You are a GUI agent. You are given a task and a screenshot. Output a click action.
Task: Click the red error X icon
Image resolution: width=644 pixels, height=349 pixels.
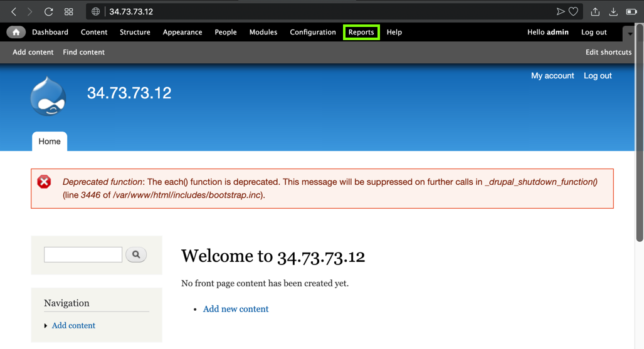click(x=44, y=182)
